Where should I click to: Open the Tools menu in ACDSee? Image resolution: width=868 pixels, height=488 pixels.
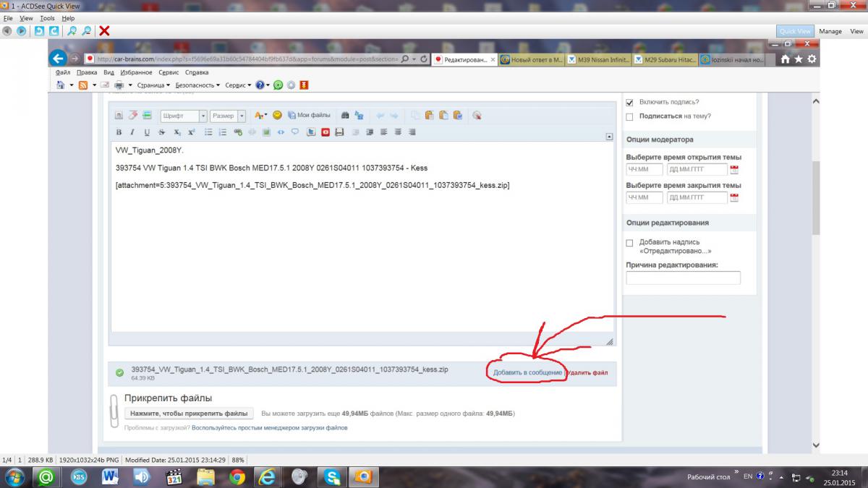47,18
